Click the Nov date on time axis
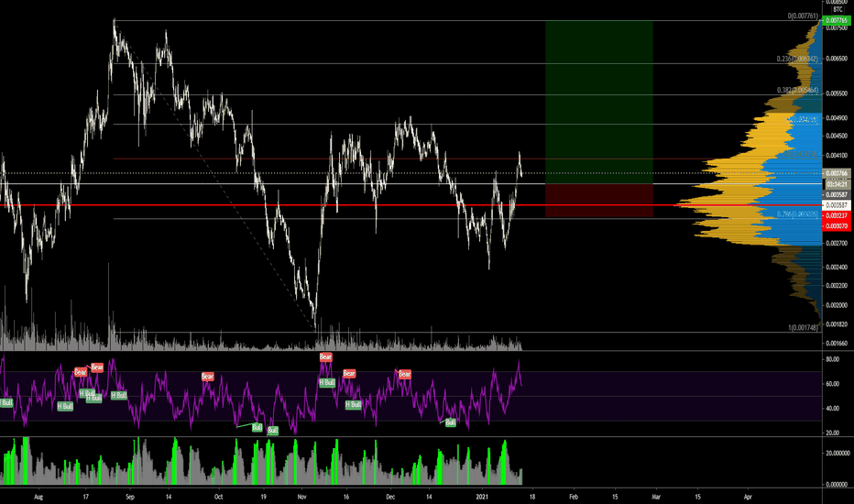The image size is (854, 504). point(302,497)
